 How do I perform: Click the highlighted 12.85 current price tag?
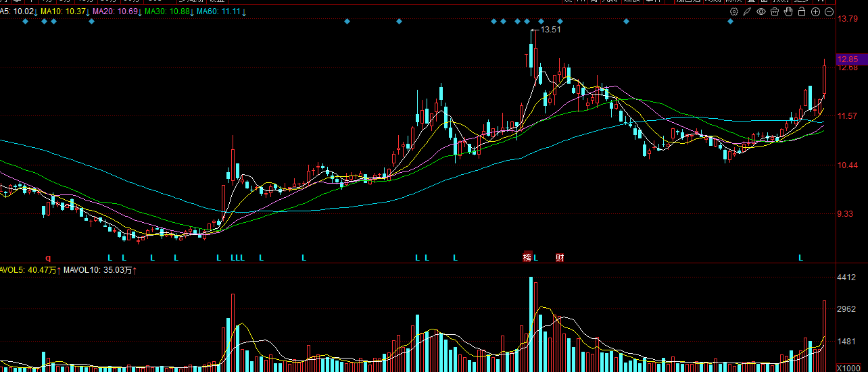tap(852, 59)
